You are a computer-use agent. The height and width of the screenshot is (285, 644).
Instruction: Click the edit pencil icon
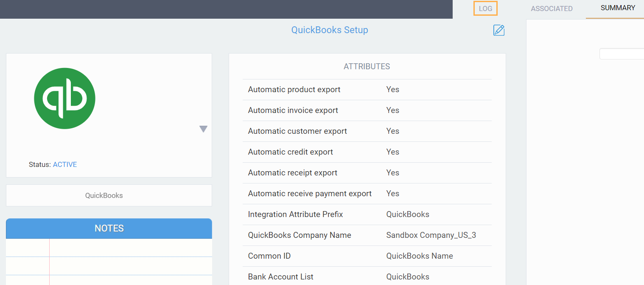click(x=499, y=30)
